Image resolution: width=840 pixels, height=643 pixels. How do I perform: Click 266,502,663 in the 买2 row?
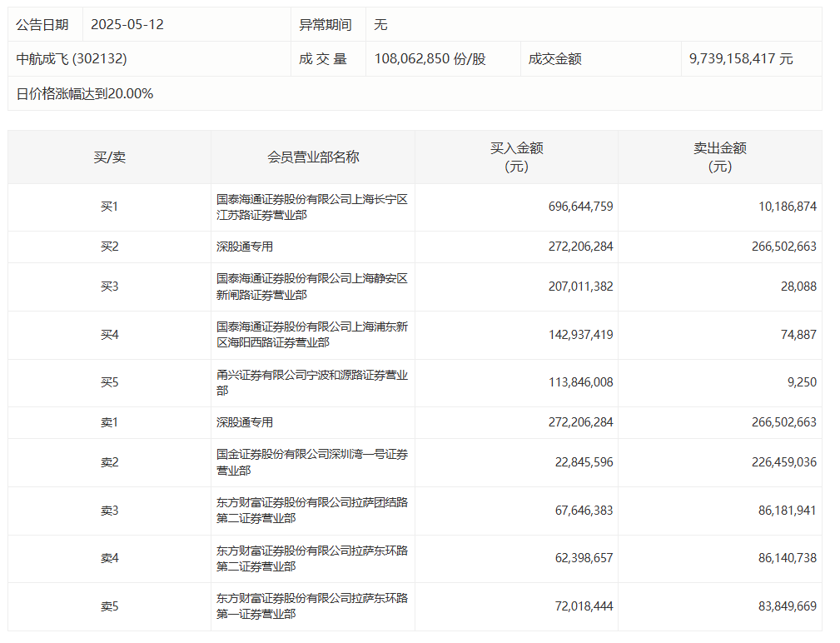tap(783, 247)
